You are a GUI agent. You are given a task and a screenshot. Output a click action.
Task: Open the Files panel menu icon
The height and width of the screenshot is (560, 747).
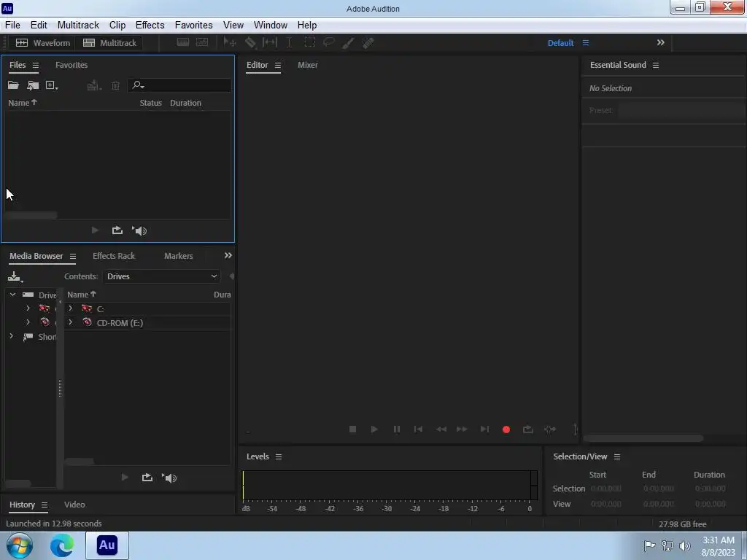click(36, 65)
